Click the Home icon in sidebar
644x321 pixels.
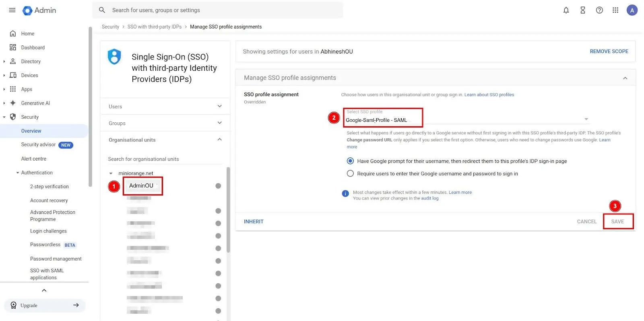pos(13,34)
